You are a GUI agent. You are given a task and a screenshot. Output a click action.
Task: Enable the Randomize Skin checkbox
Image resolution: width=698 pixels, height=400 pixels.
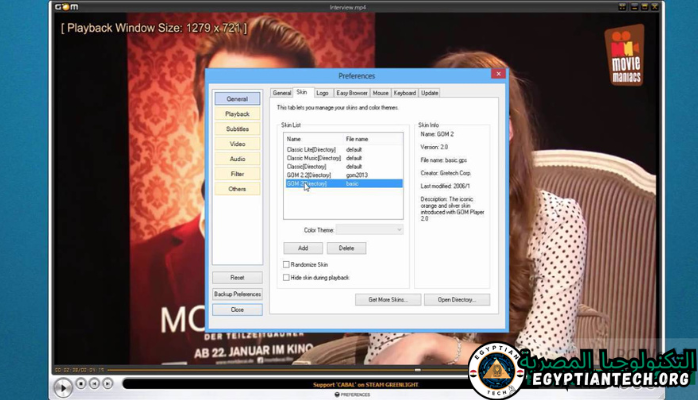(286, 264)
